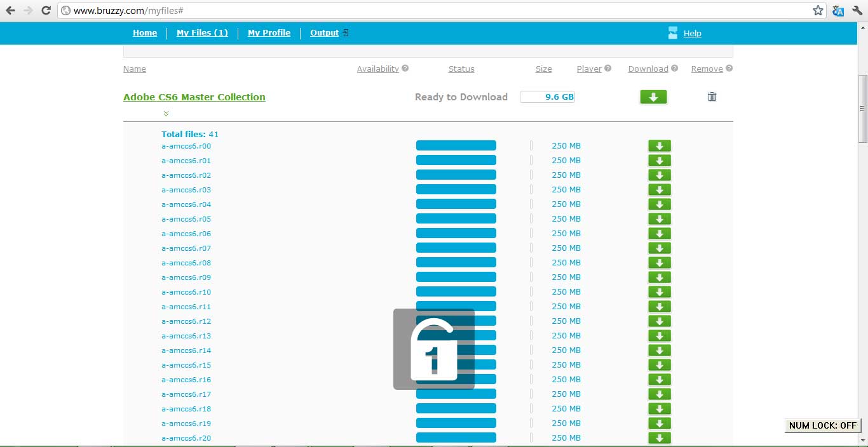The image size is (868, 447).
Task: Click the 250 MB size of a-amccs6.r10
Action: (566, 292)
